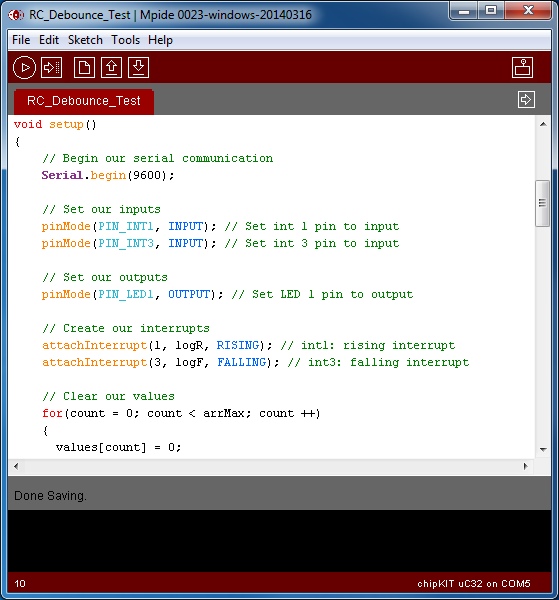Open the Tools menu

point(125,40)
